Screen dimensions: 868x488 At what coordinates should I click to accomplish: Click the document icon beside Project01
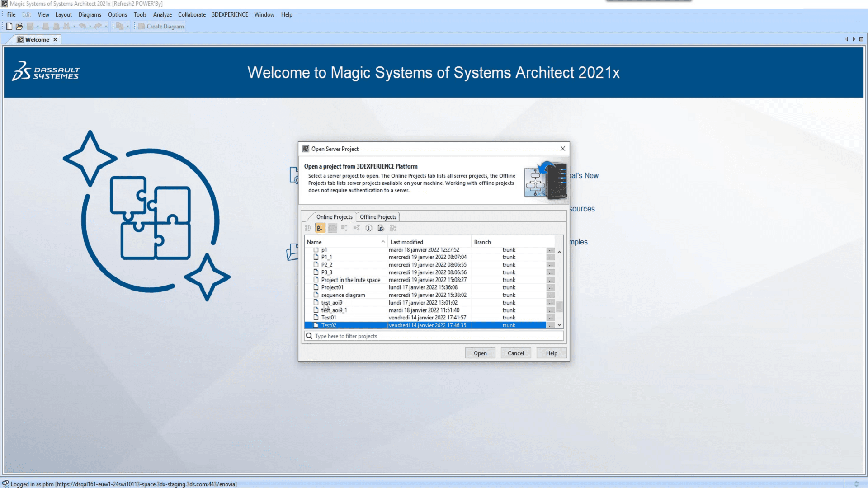[316, 287]
